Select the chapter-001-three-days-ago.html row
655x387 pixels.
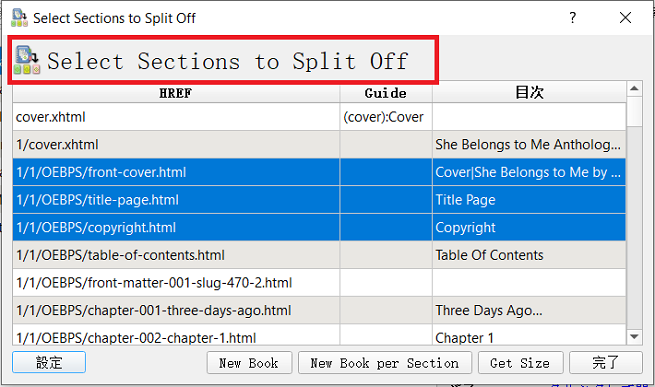tap(319, 310)
